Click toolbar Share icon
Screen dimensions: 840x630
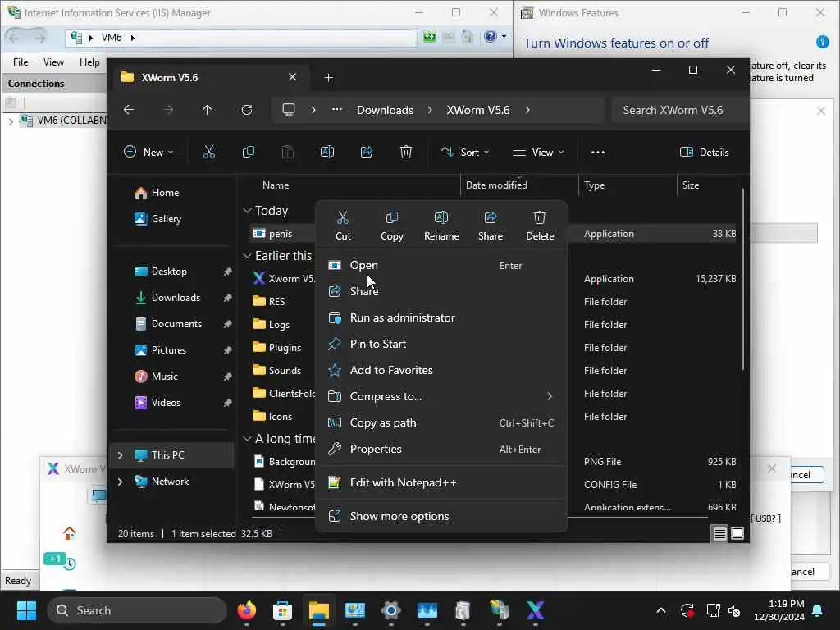pyautogui.click(x=367, y=152)
